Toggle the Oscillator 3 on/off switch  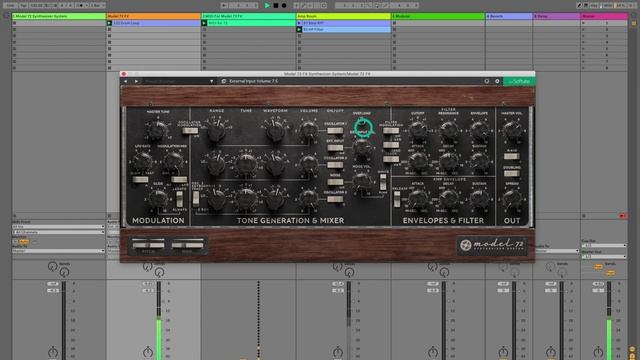coord(335,199)
